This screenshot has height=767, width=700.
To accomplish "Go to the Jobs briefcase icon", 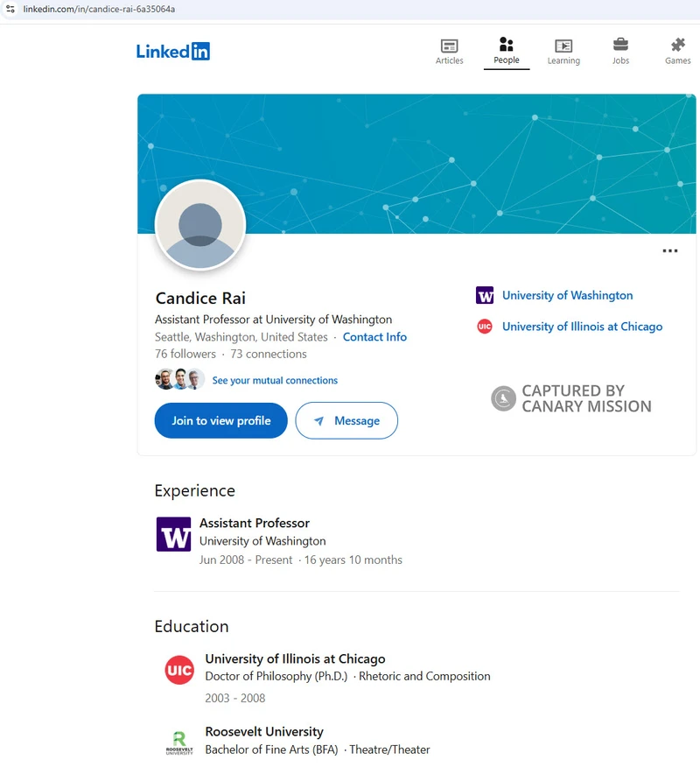I will pyautogui.click(x=620, y=45).
